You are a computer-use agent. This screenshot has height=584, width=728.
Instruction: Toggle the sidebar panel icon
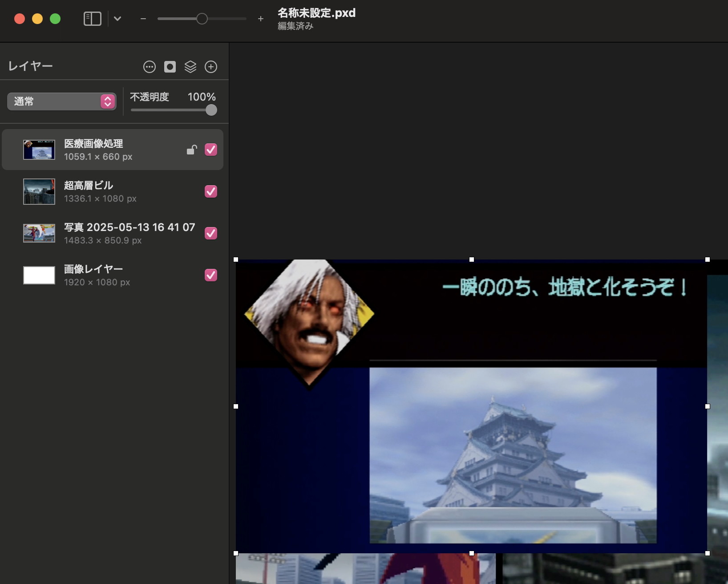93,19
